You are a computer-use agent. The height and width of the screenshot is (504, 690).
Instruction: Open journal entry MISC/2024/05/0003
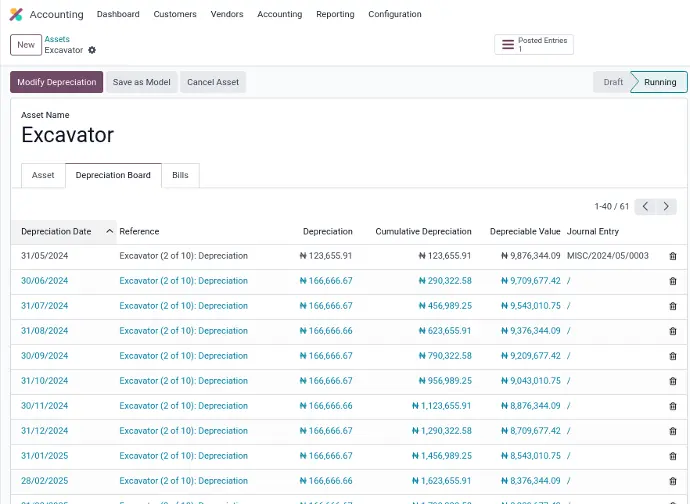coord(608,256)
